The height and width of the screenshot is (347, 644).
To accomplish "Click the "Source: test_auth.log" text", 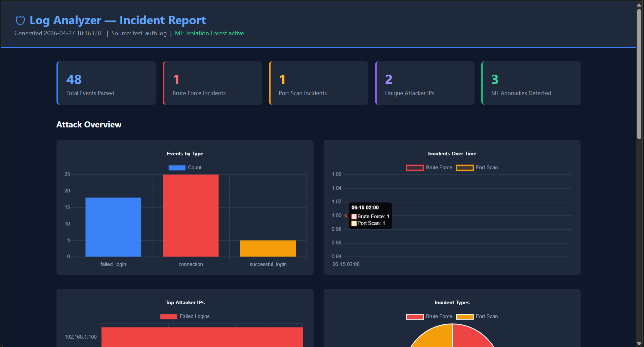I will point(139,33).
